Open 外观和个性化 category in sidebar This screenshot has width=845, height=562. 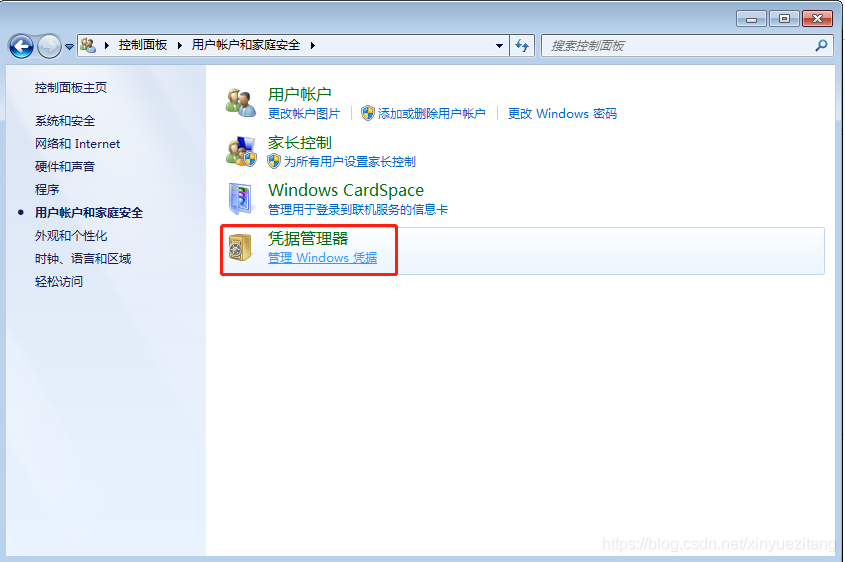(71, 235)
